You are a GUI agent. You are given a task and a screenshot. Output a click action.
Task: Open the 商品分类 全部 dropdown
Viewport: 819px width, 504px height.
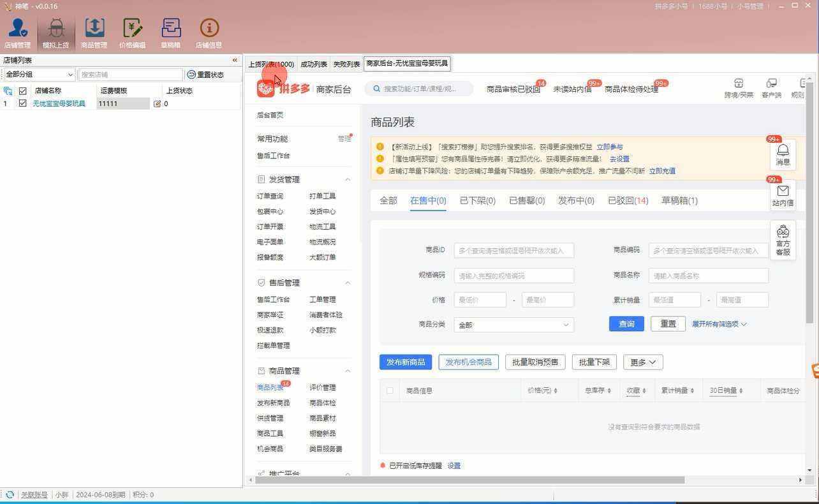[x=513, y=325]
